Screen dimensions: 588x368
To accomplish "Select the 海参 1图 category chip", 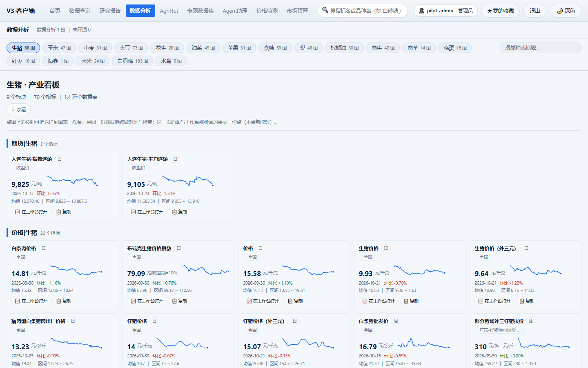I will [58, 61].
